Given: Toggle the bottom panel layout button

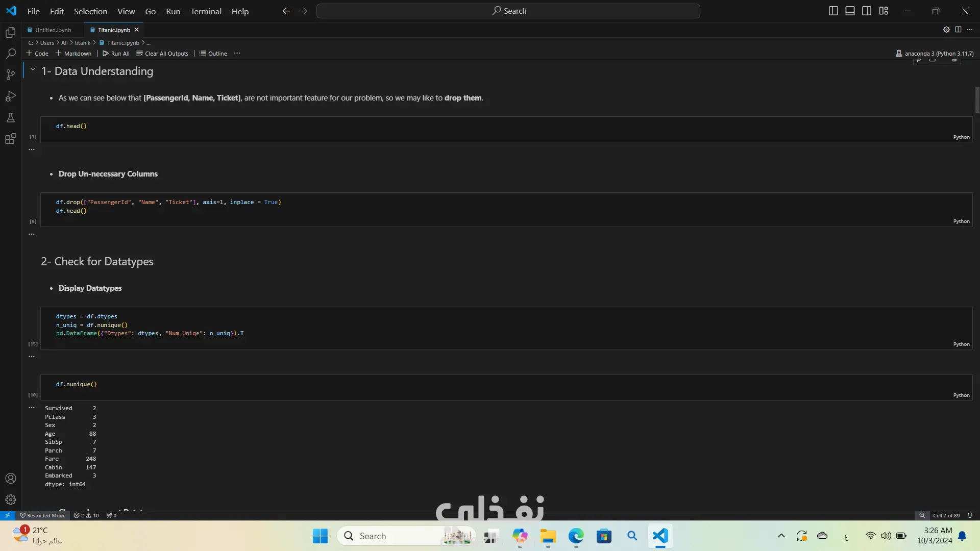Looking at the screenshot, I should pos(850,11).
